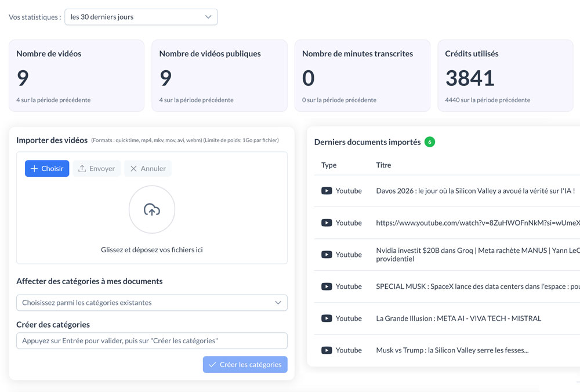Open the Musk vs Trump video title

click(x=452, y=350)
